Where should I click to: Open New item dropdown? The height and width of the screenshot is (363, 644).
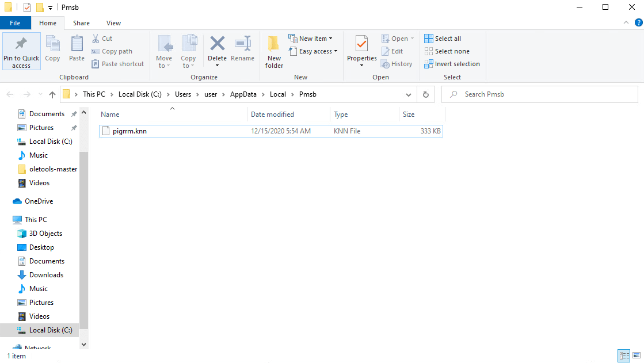(311, 39)
